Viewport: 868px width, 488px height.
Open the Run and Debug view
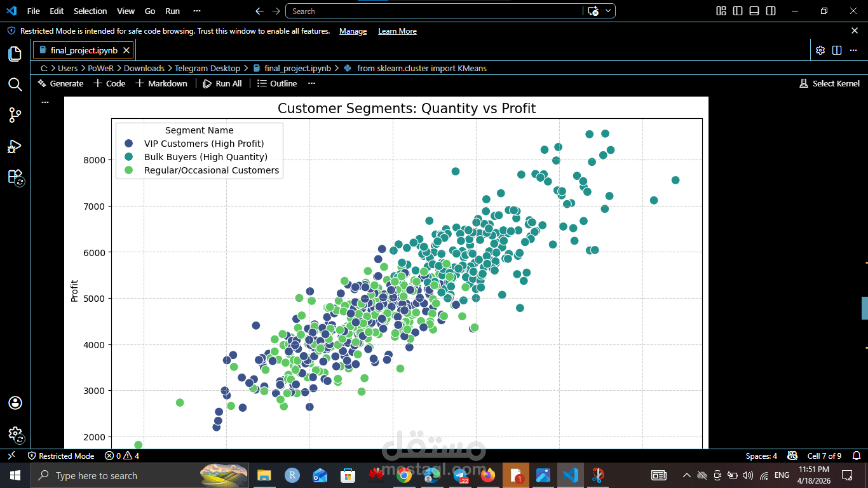click(x=15, y=146)
